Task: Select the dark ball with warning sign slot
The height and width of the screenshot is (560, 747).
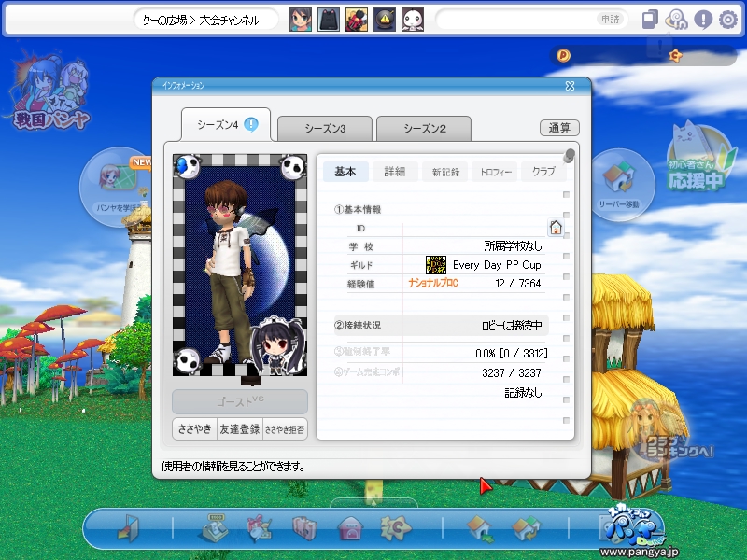Action: pyautogui.click(x=385, y=20)
